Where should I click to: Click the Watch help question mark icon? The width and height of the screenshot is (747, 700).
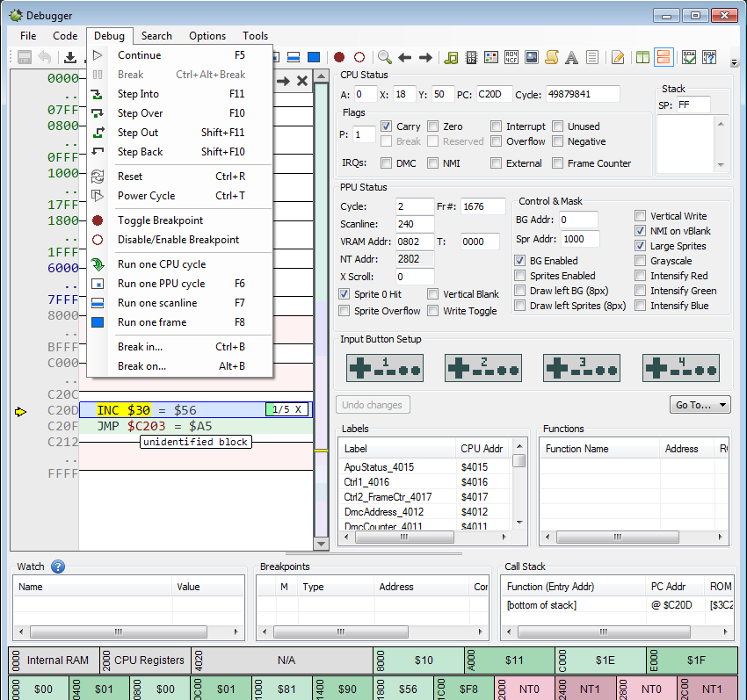tap(58, 566)
